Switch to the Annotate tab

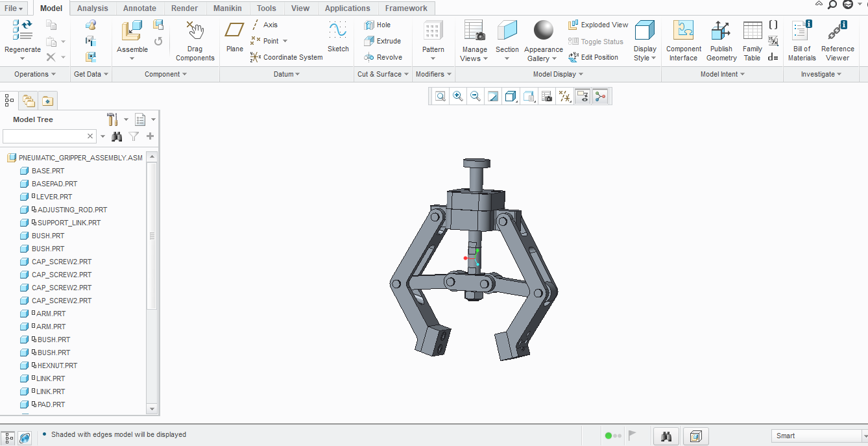pyautogui.click(x=139, y=8)
